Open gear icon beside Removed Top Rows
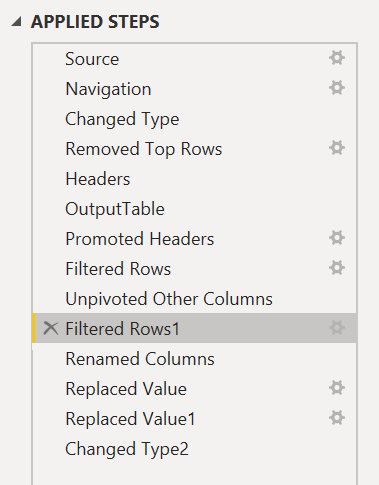This screenshot has width=379, height=485. [x=337, y=148]
